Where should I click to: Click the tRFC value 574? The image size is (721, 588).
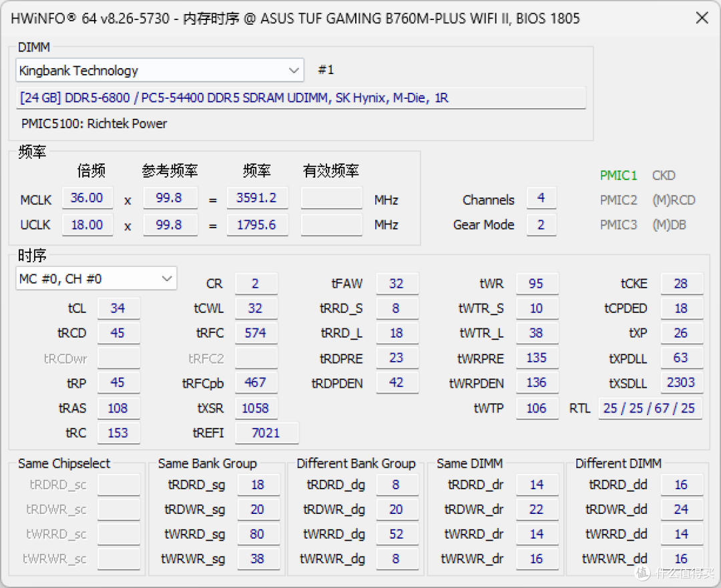pos(256,333)
